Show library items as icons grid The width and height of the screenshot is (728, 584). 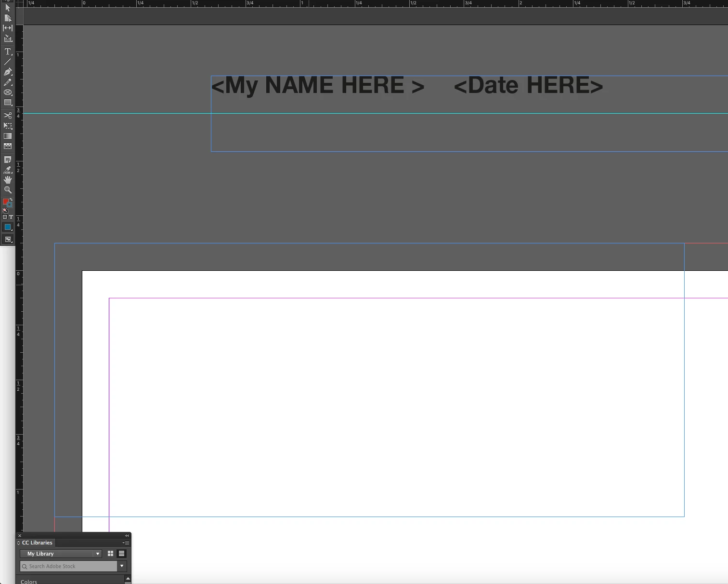point(111,554)
